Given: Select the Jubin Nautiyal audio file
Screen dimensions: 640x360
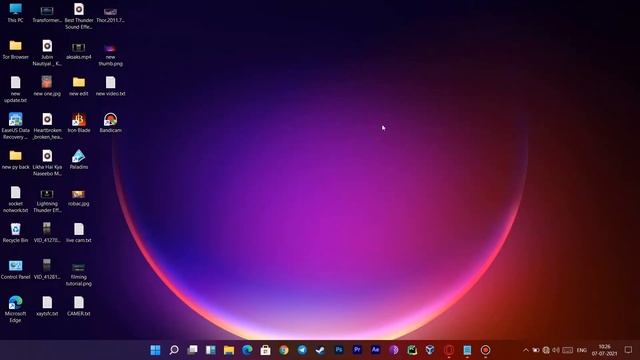Looking at the screenshot, I should click(x=47, y=52).
